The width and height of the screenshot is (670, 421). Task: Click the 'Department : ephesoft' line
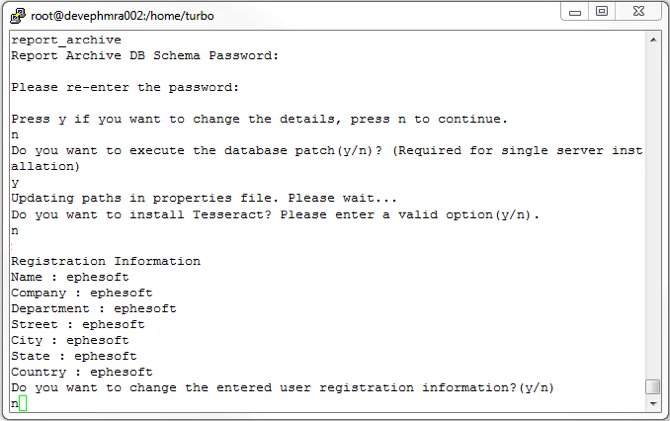pyautogui.click(x=93, y=309)
